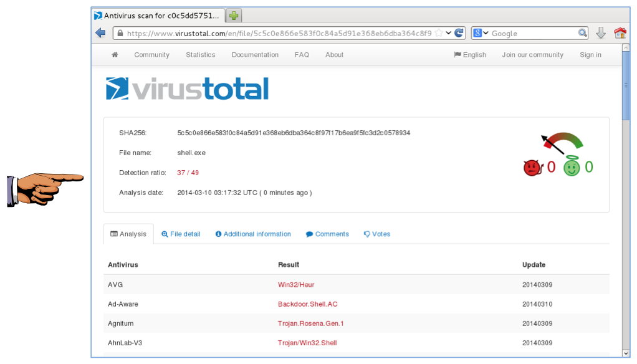This screenshot has height=364, width=637.
Task: Click the SHA256 hash value
Action: coord(294,133)
